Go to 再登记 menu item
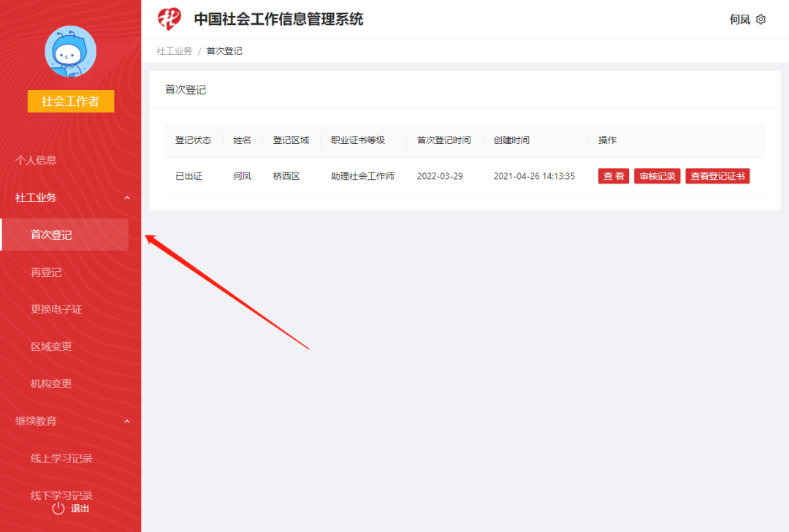This screenshot has height=532, width=789. [46, 272]
